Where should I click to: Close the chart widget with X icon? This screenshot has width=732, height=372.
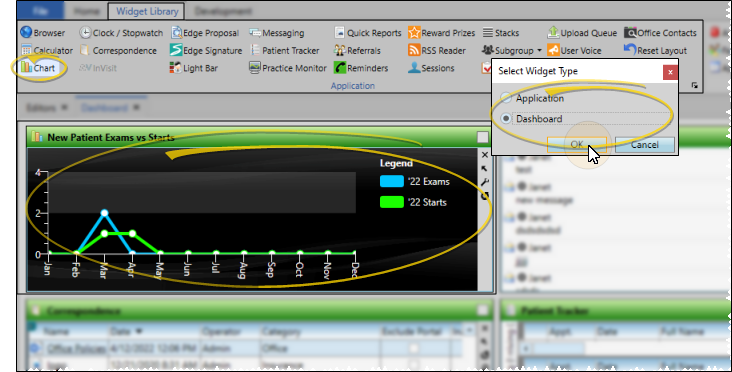pos(485,155)
